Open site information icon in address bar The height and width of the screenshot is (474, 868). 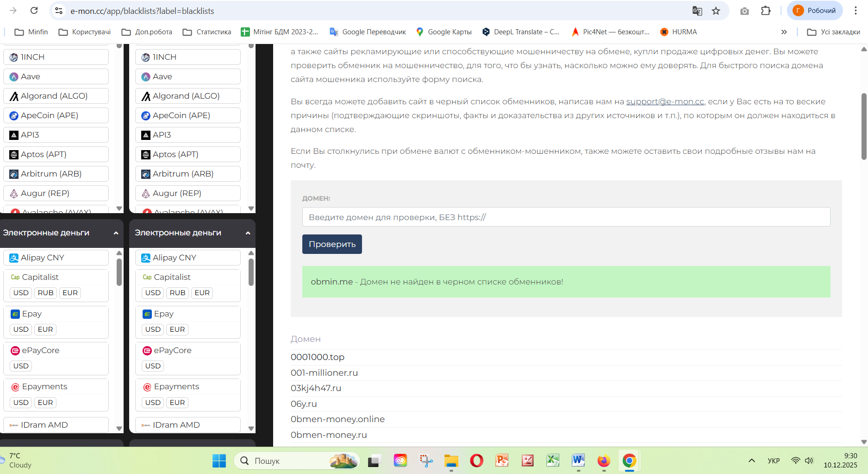point(59,11)
